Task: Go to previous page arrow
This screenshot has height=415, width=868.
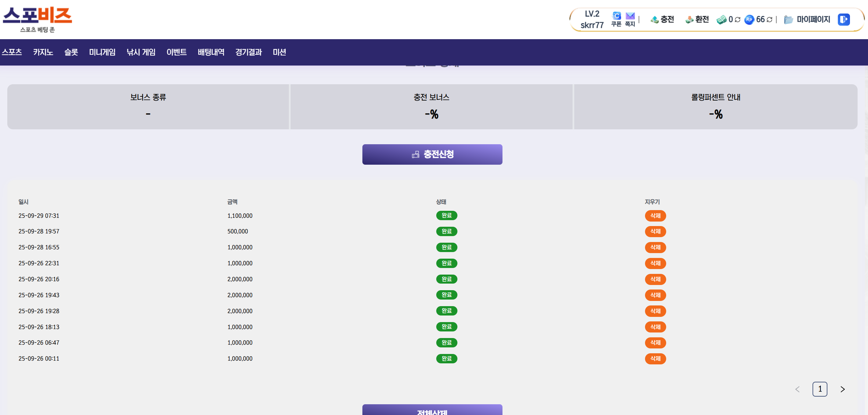Action: 797,389
